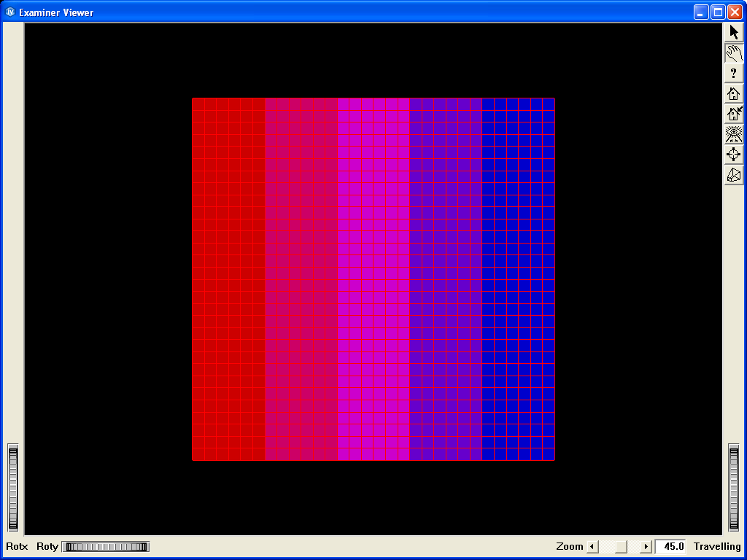Screen dimensions: 747x560
Task: Open help with the question mark icon
Action: (734, 73)
